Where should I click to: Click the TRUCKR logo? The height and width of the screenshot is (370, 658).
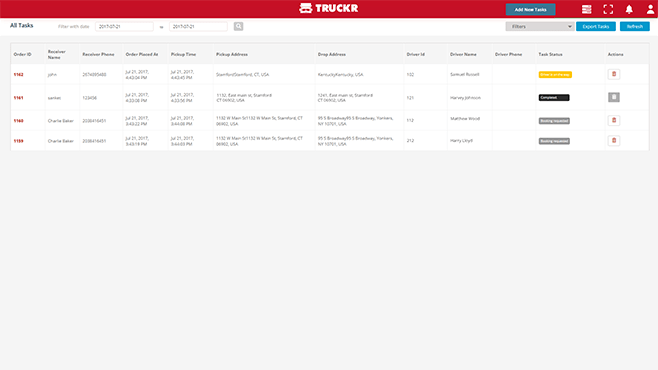tap(329, 8)
